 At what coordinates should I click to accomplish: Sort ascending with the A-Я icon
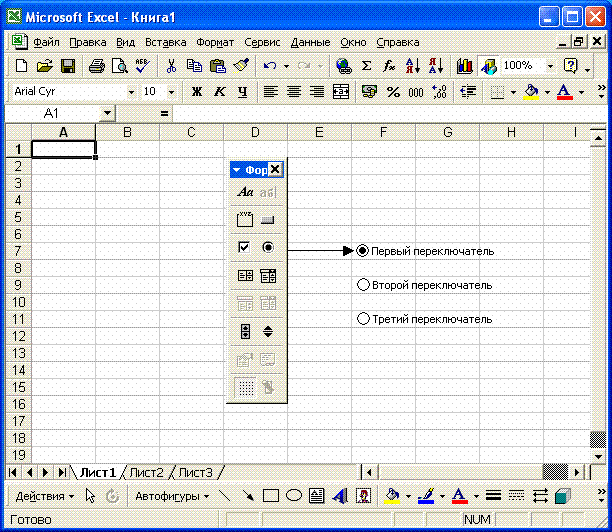point(413,66)
